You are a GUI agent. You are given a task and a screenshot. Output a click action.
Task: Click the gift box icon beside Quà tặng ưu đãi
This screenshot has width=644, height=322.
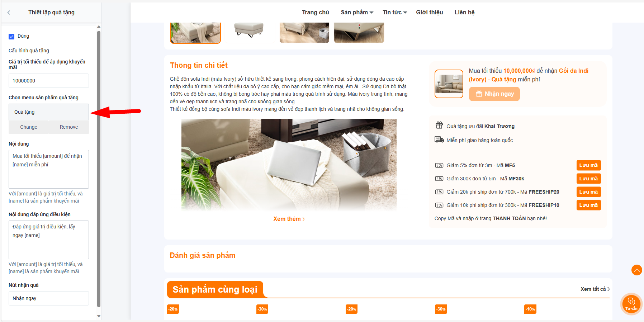(439, 125)
